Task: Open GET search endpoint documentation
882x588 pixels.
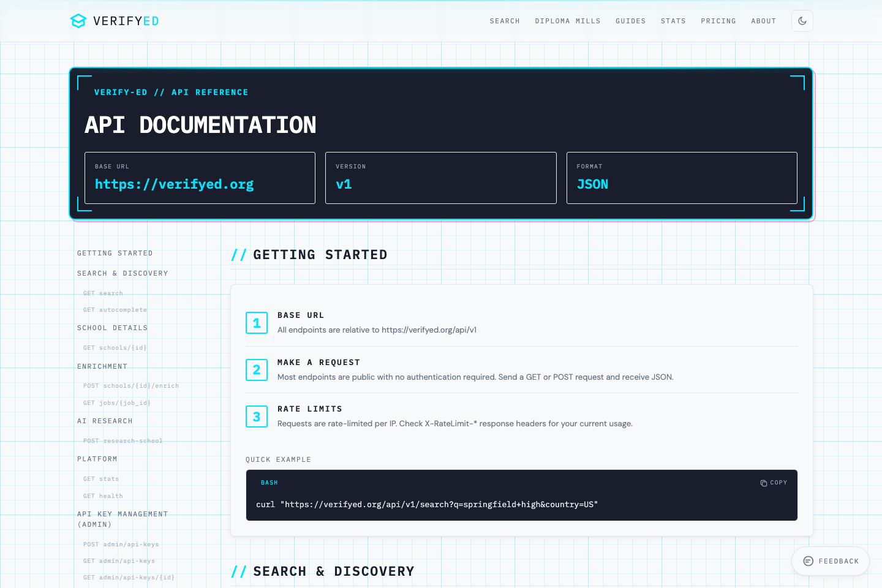Action: coord(102,293)
